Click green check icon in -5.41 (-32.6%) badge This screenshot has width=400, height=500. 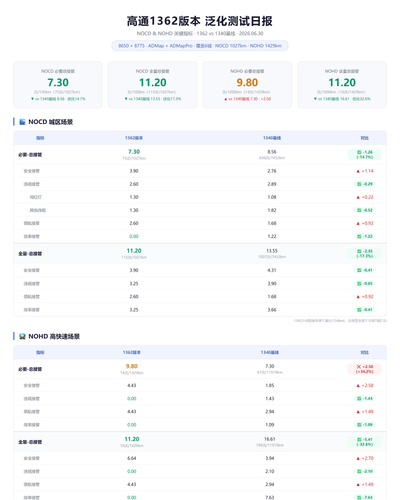coord(359,440)
